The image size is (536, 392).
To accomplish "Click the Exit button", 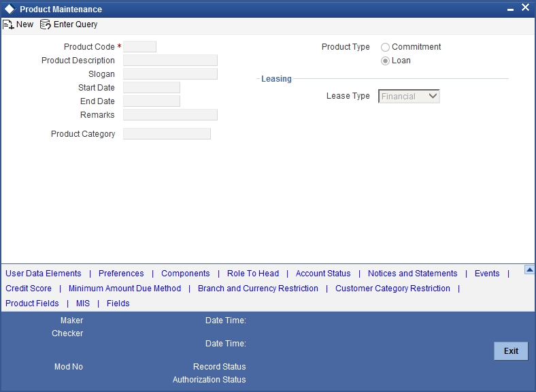I will (511, 351).
